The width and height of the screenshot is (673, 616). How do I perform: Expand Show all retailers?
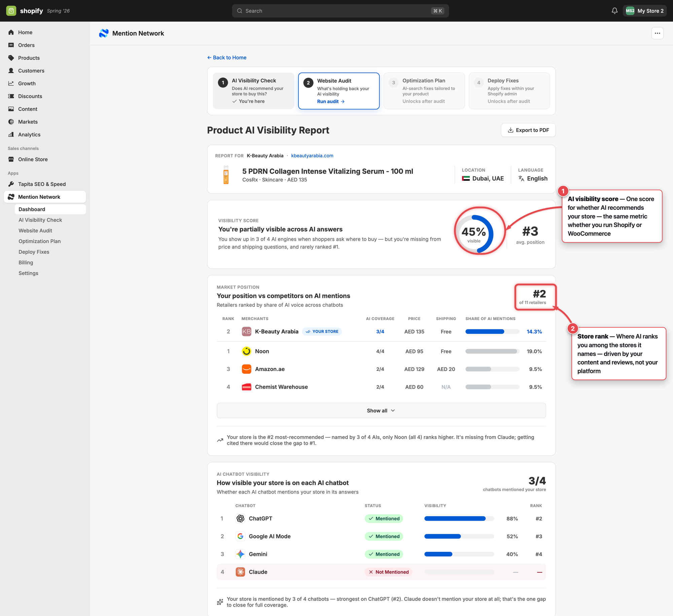click(x=381, y=411)
